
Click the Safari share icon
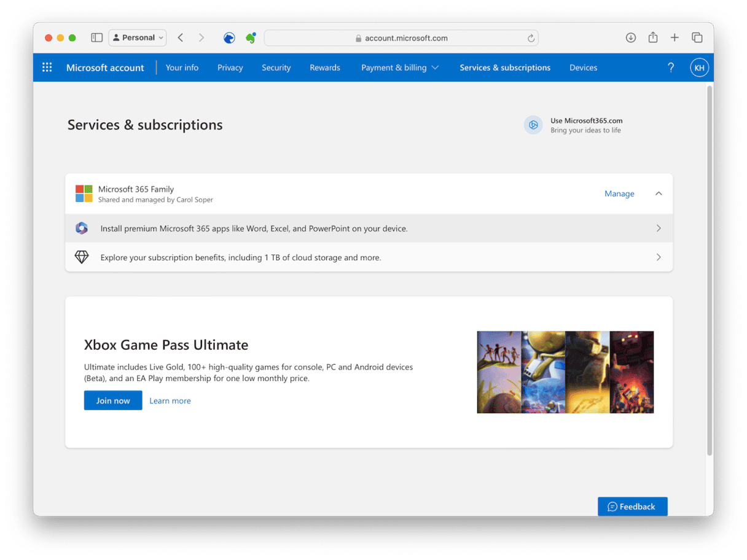tap(652, 37)
